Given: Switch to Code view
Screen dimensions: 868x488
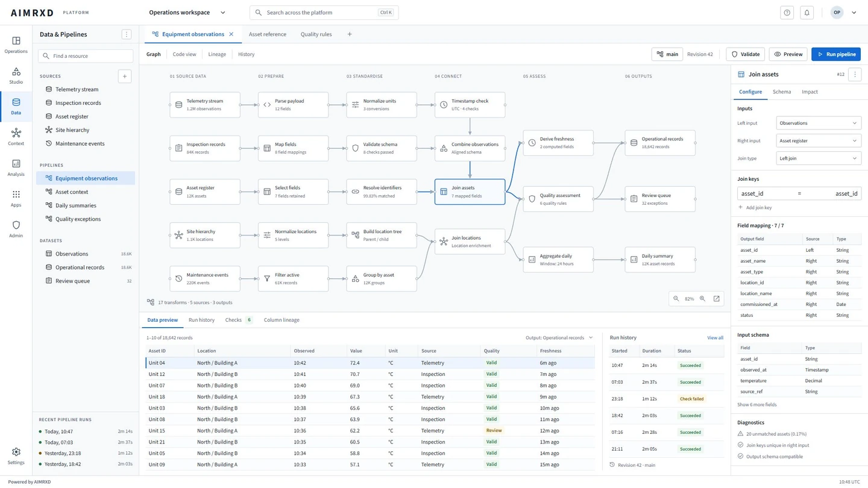Looking at the screenshot, I should coord(184,54).
